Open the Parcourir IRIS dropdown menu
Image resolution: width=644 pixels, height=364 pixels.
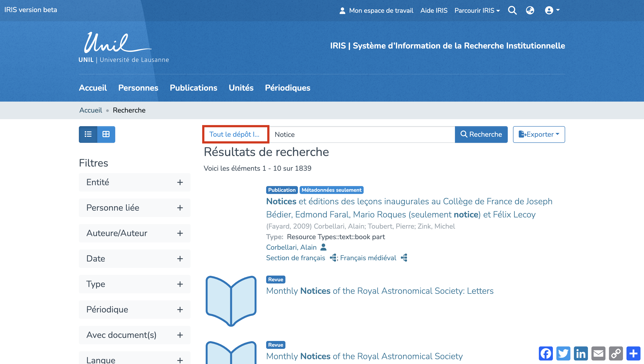coord(477,10)
